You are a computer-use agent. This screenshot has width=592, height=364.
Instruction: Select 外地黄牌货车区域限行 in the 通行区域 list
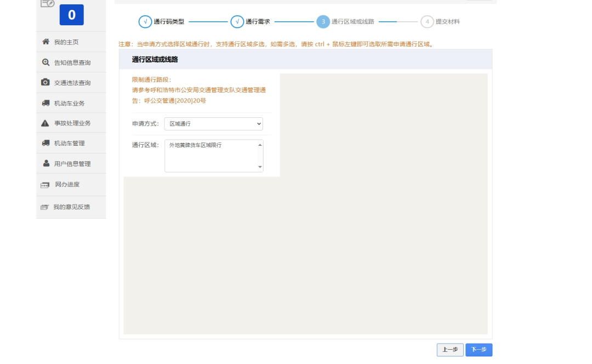195,145
